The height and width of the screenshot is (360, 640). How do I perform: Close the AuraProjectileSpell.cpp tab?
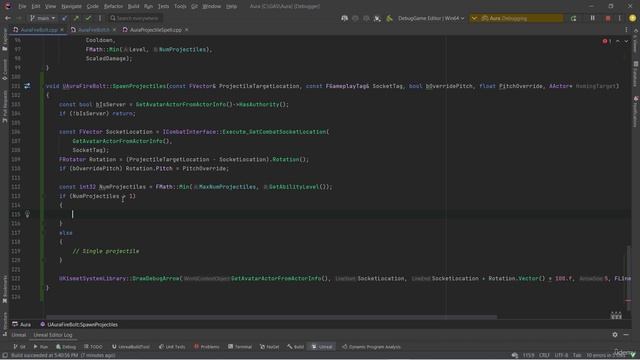click(187, 30)
